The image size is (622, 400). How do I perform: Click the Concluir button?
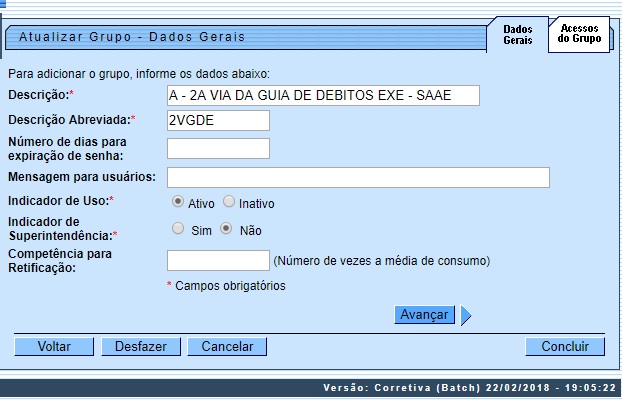point(565,347)
